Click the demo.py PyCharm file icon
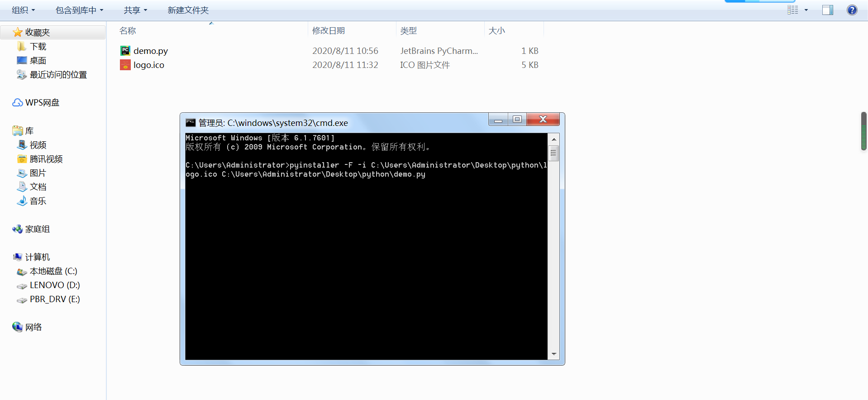This screenshot has height=400, width=868. pyautogui.click(x=125, y=51)
